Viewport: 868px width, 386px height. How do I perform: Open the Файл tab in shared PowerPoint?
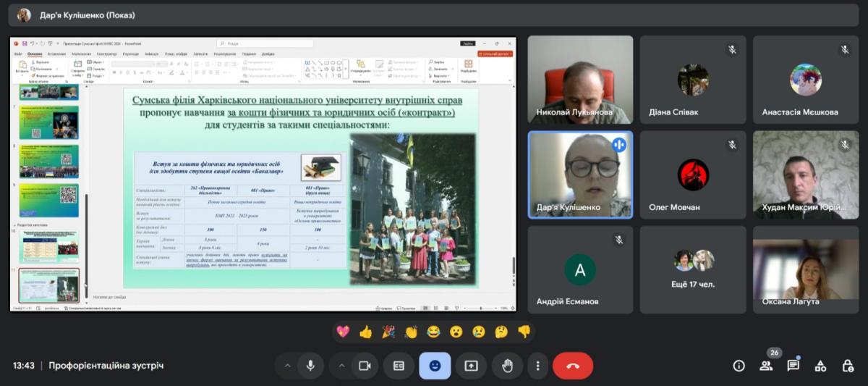pos(18,54)
